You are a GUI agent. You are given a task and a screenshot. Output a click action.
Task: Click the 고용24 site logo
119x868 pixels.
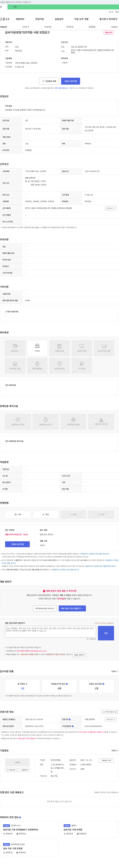click(x=5, y=19)
